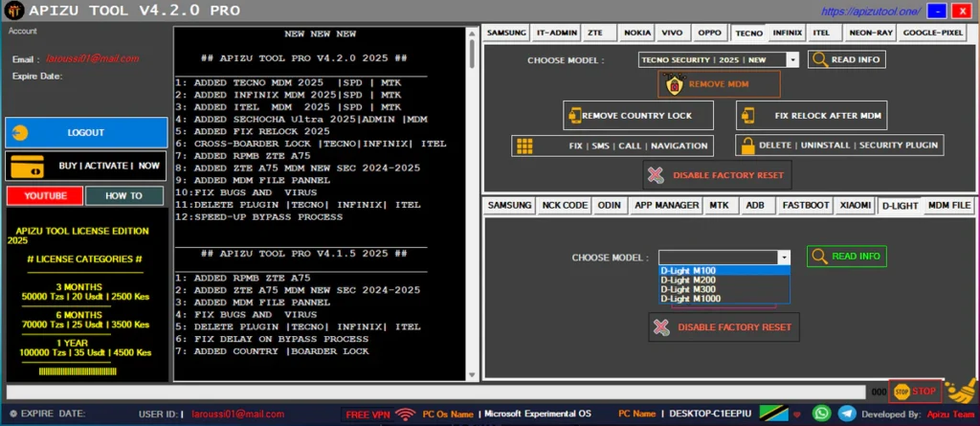Viewport: 980px width, 426px height.
Task: Choose D-Light M300 model option
Action: tap(724, 289)
